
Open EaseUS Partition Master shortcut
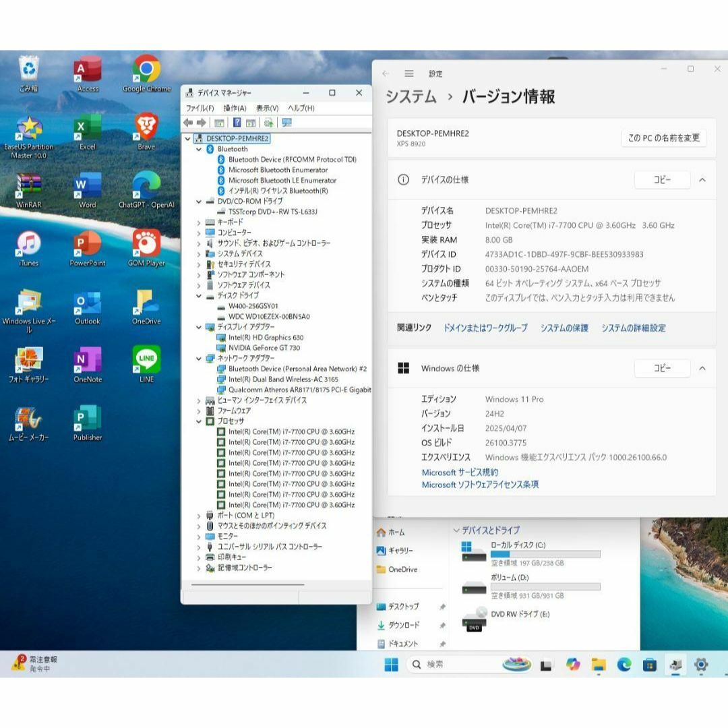click(29, 136)
